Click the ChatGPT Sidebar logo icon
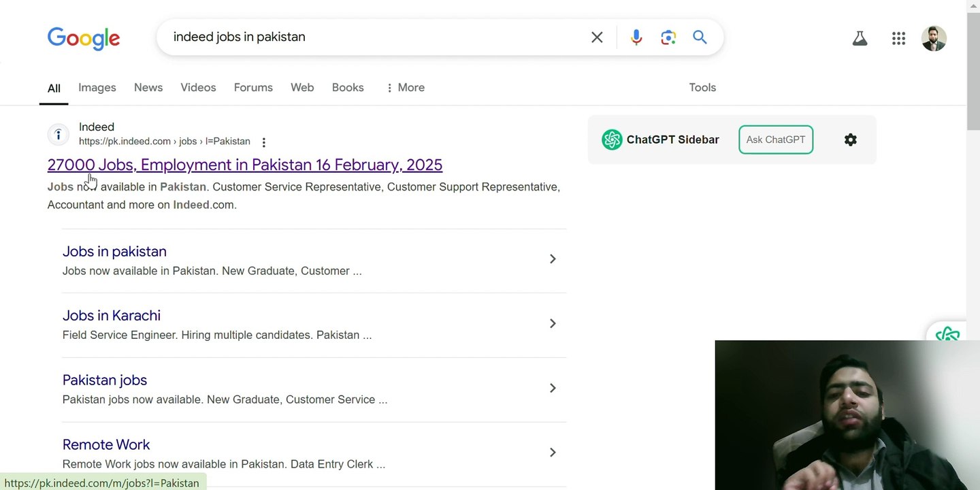The image size is (980, 490). click(612, 140)
